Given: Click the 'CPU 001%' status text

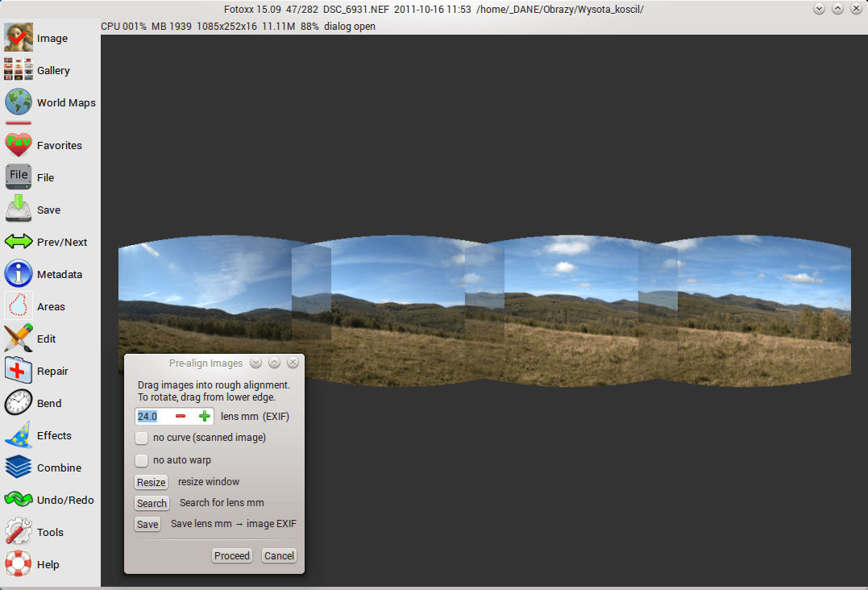Looking at the screenshot, I should 123,27.
